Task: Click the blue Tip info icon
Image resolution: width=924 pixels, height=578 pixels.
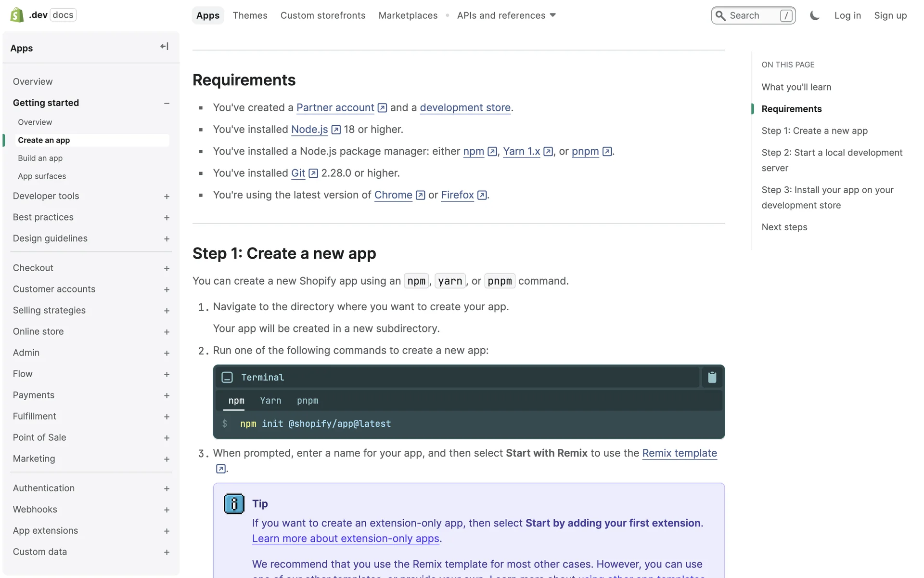Action: tap(234, 504)
